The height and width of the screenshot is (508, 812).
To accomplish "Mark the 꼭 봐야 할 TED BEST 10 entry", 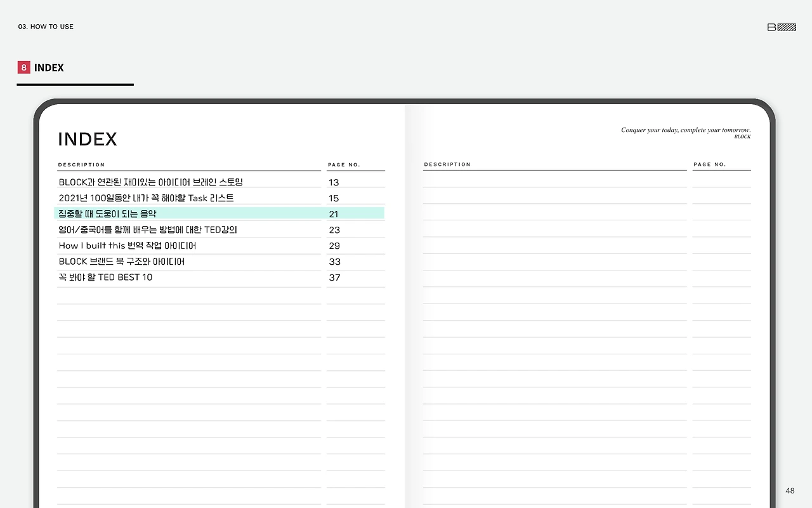I will (x=104, y=277).
